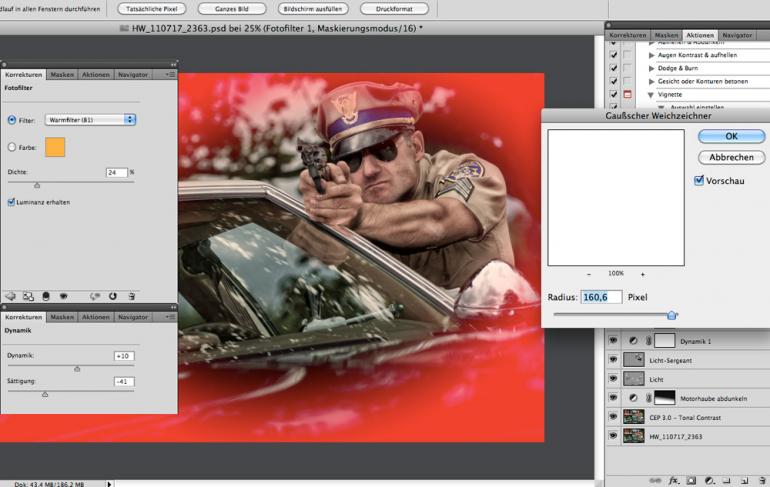The height and width of the screenshot is (487, 770).
Task: Switch to the Navigator tab at right
Action: coord(737,35)
